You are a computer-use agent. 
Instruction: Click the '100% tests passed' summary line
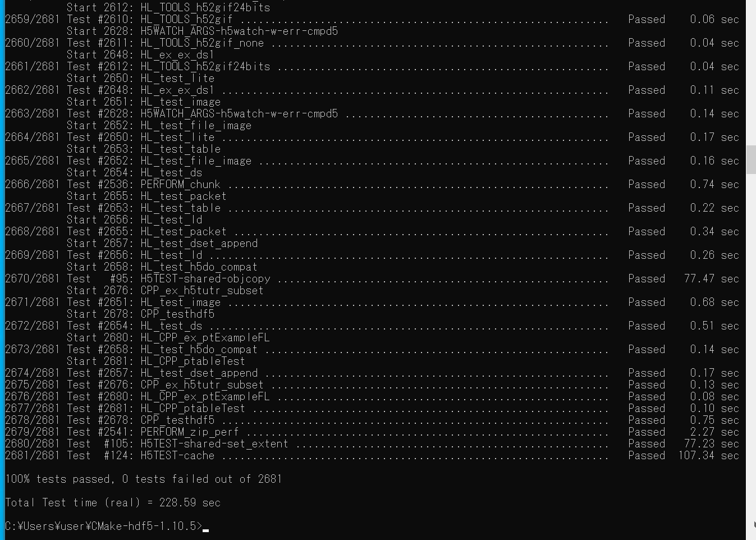coord(144,479)
